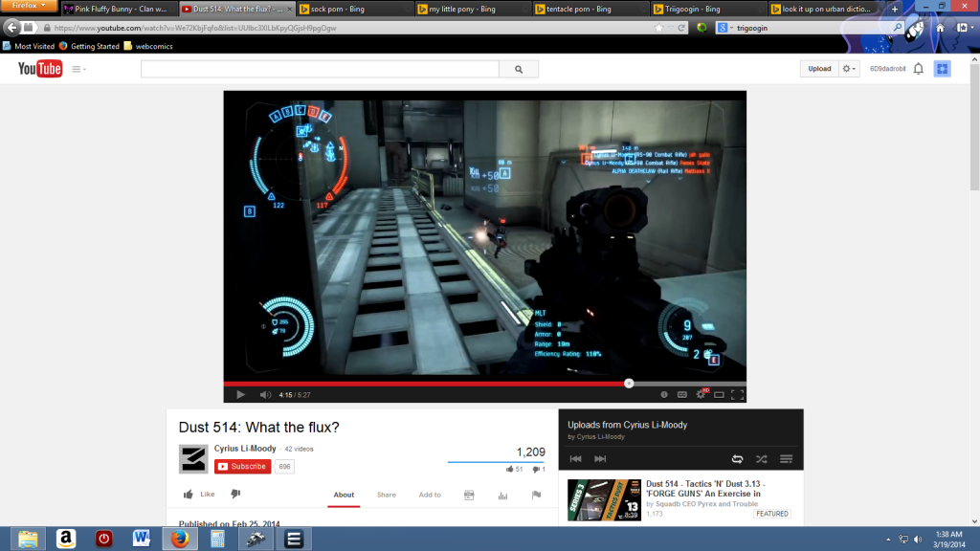980x551 pixels.
Task: Open the YouTube settings gear dropdown
Action: coord(850,69)
